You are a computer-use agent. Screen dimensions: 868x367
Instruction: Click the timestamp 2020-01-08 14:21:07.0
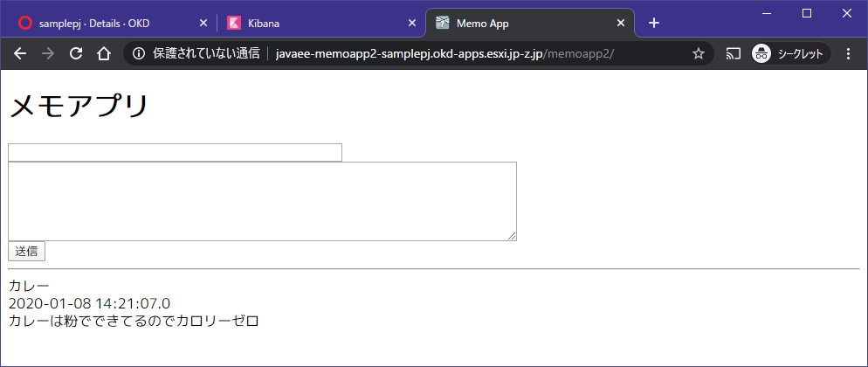click(90, 303)
